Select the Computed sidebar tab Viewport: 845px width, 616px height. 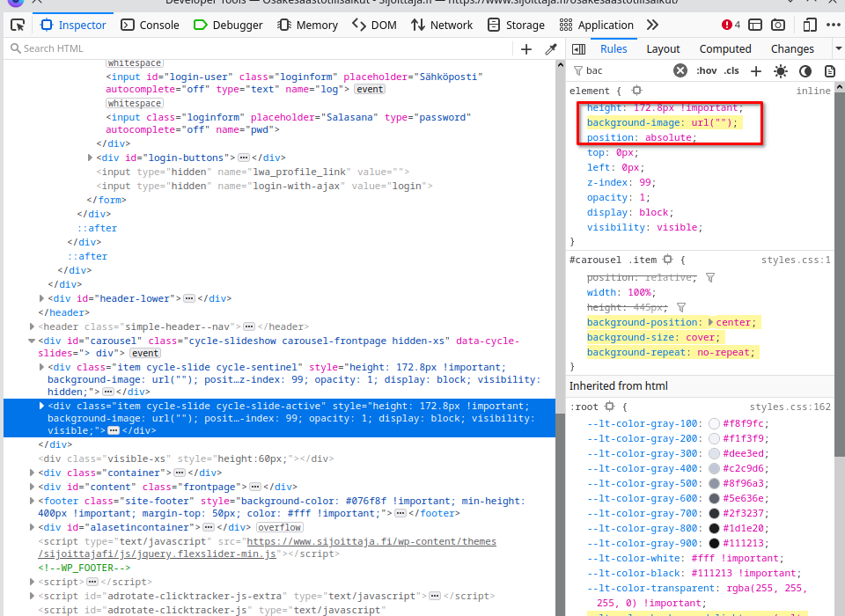tap(724, 49)
